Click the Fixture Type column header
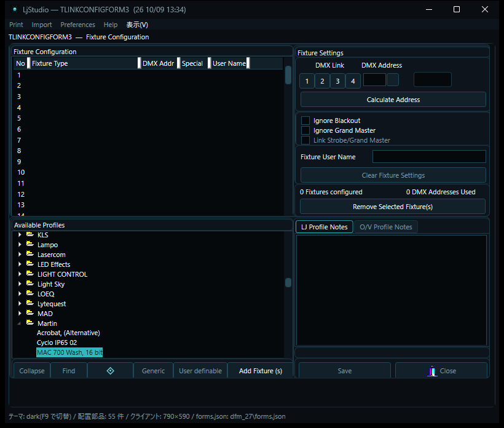This screenshot has height=428, width=504. pos(84,63)
